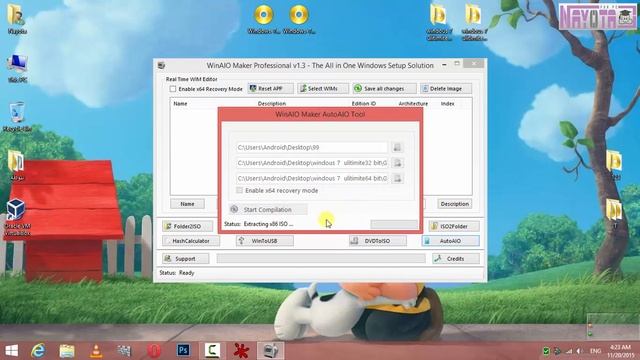Open the Select WIMs option

(323, 89)
